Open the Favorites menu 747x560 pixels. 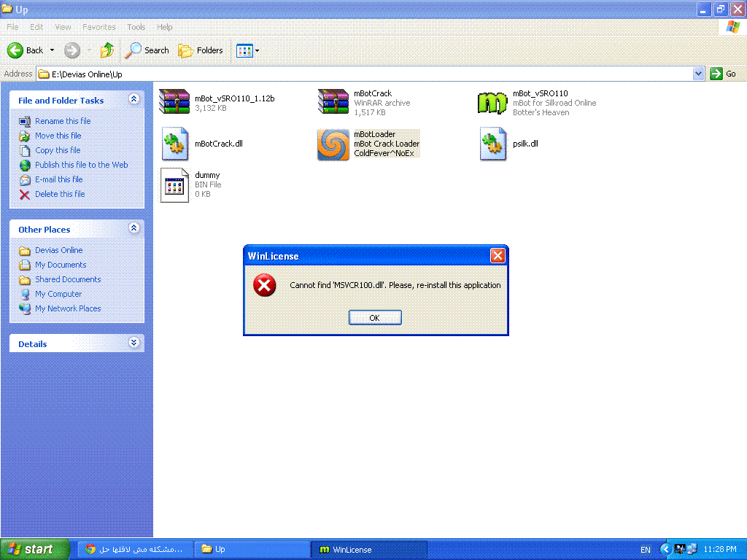point(99,27)
